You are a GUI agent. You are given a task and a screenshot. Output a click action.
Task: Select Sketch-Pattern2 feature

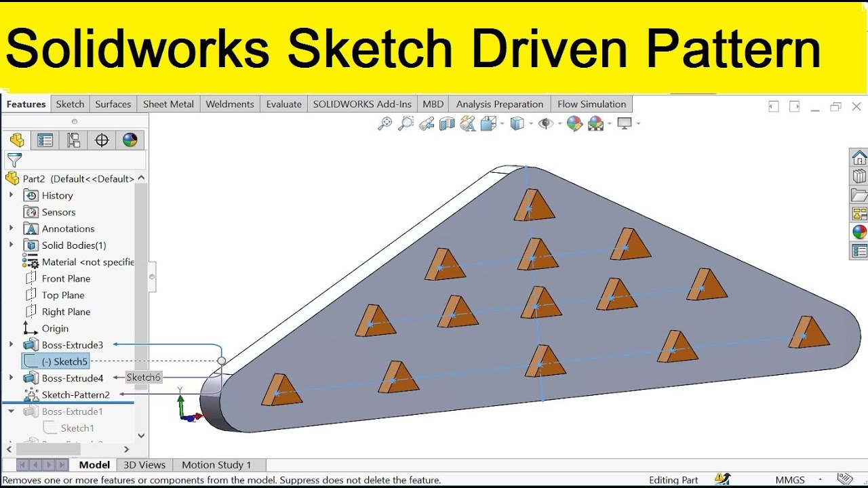click(x=66, y=395)
